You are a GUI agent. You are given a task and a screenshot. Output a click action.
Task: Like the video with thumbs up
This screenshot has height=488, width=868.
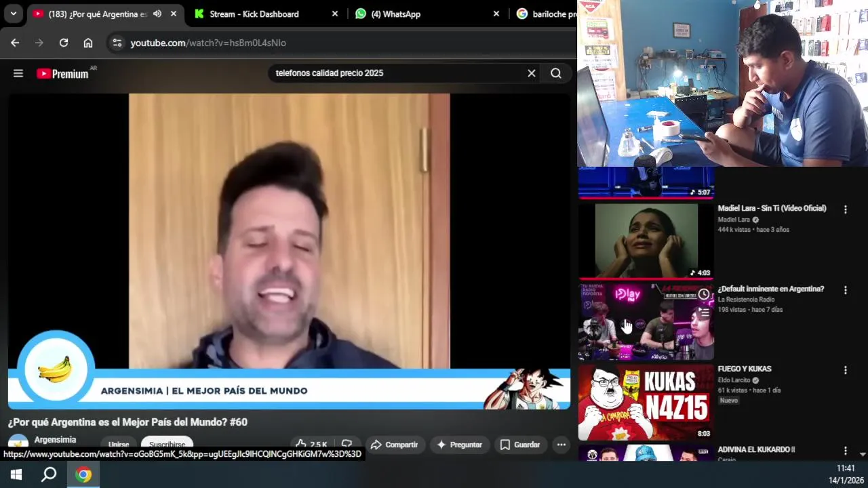[311, 445]
